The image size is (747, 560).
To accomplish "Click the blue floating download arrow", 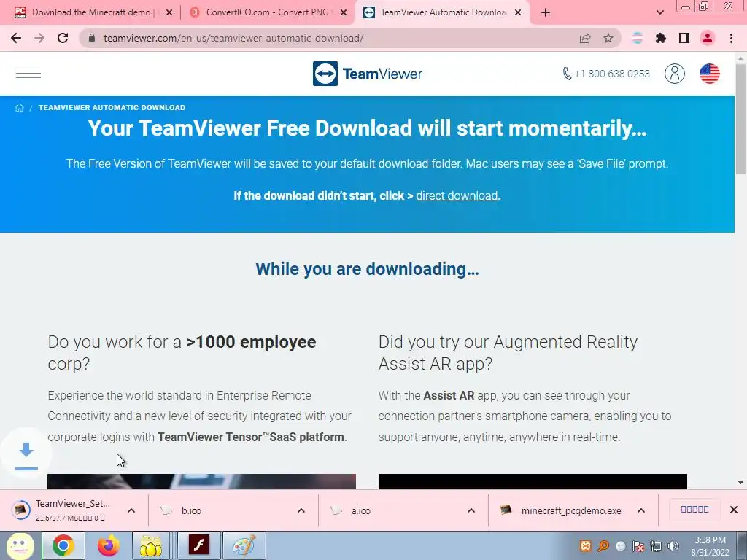I will tap(26, 455).
